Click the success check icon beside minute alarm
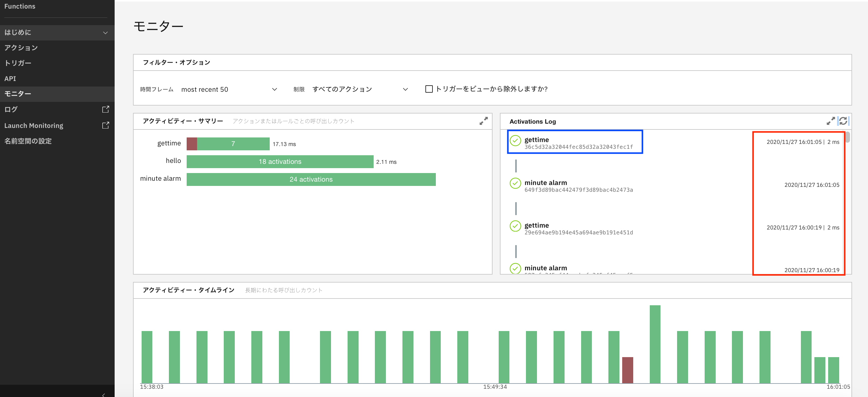This screenshot has height=397, width=868. pos(515,184)
